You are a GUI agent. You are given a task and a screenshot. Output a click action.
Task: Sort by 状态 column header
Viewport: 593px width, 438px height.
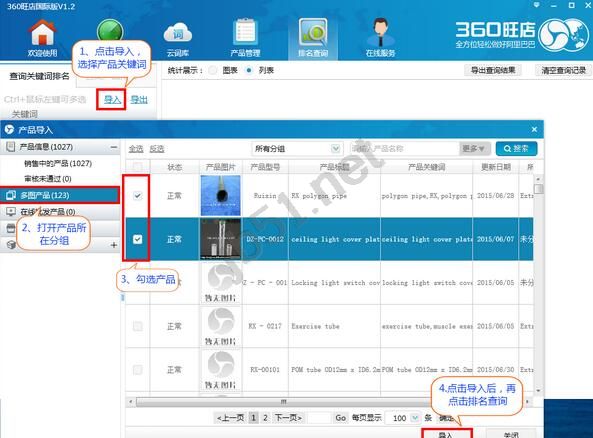coord(174,167)
